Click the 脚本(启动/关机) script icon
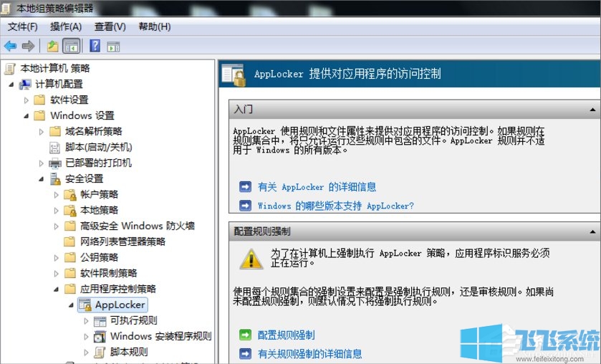601x364 pixels. click(x=54, y=147)
